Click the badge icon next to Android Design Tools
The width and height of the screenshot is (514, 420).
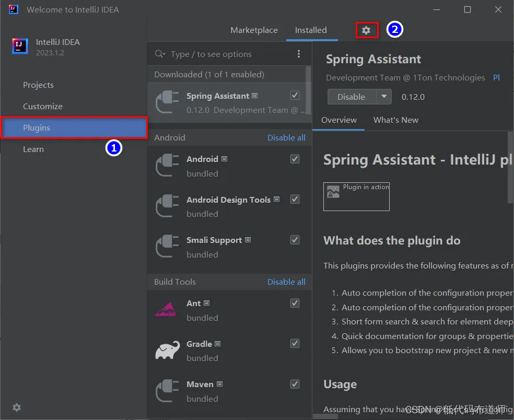[277, 200]
